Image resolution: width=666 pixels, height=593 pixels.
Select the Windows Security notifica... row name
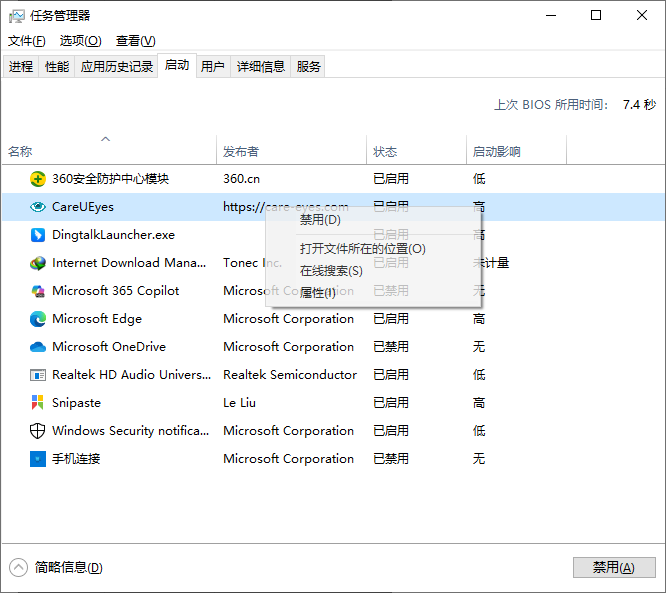(x=130, y=431)
